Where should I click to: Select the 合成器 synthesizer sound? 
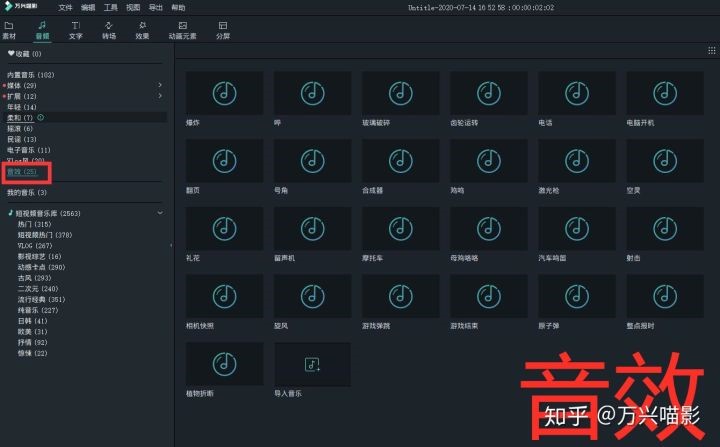pyautogui.click(x=400, y=161)
